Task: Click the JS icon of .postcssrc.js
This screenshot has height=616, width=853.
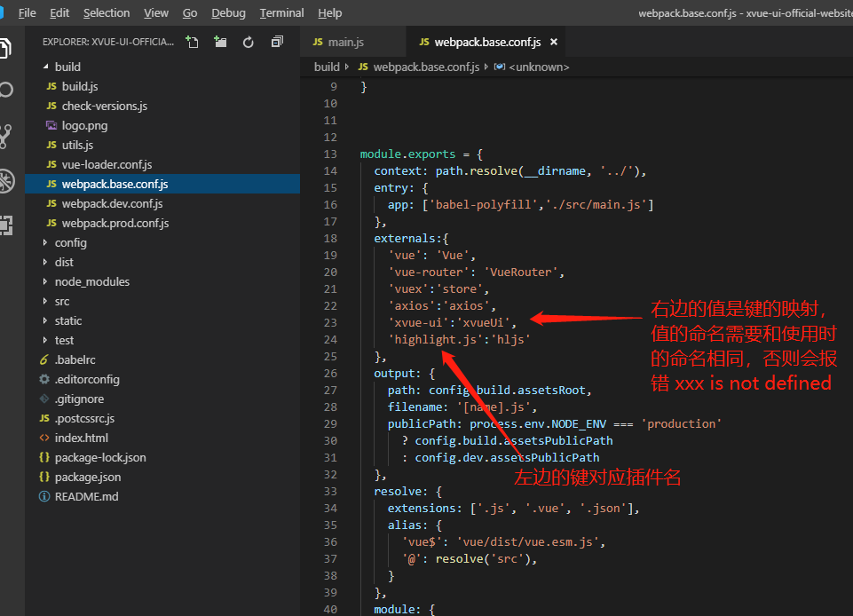Action: point(44,418)
